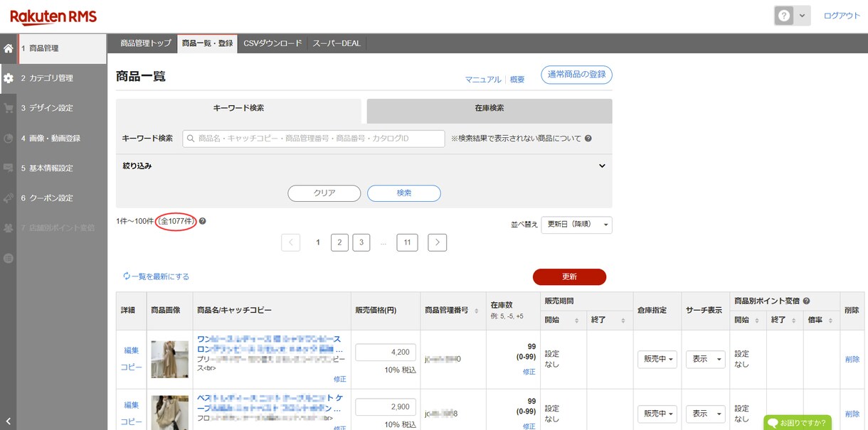This screenshot has width=868, height=430.
Task: Sort by 倍率 column arrows
Action: coord(830,321)
